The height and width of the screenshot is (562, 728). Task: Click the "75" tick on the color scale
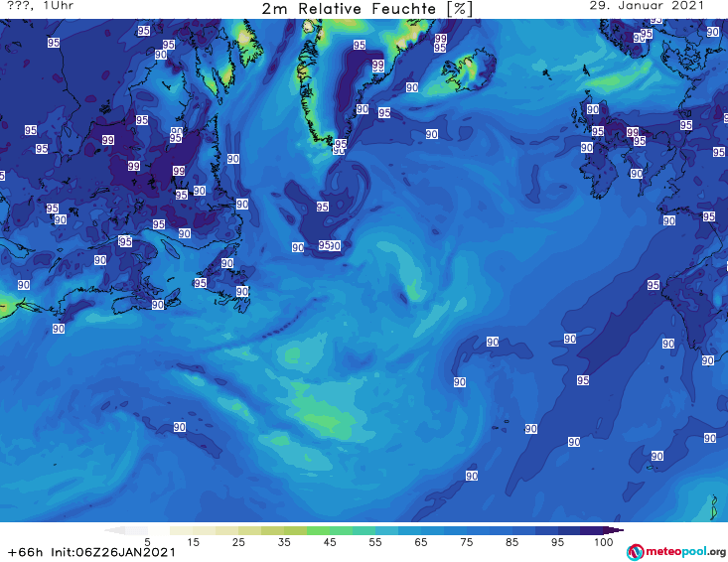(x=466, y=542)
